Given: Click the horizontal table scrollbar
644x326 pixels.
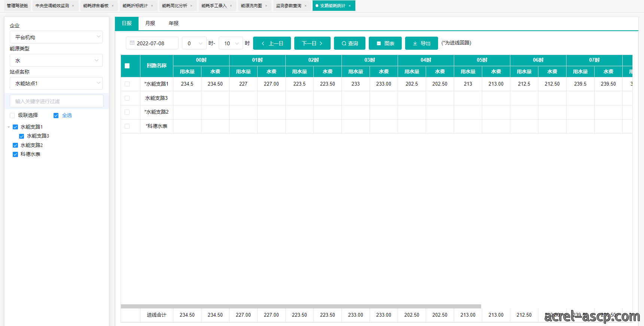Looking at the screenshot, I should [x=301, y=306].
